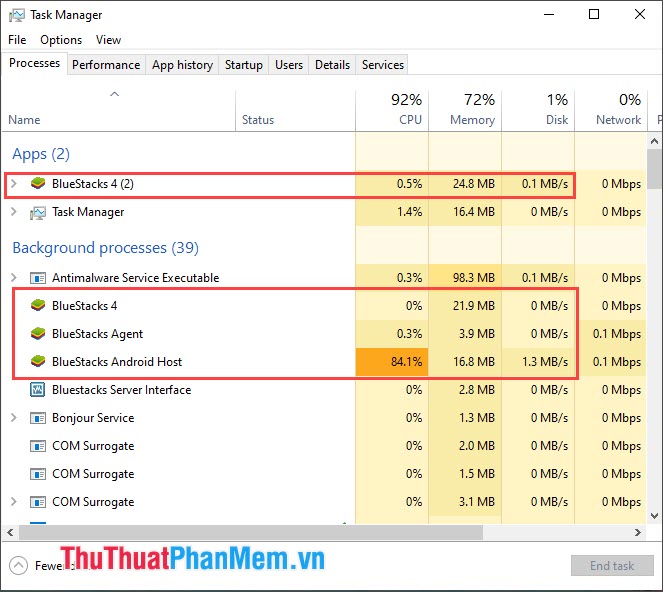The width and height of the screenshot is (663, 592).
Task: Sort by the Name column header
Action: pos(118,110)
